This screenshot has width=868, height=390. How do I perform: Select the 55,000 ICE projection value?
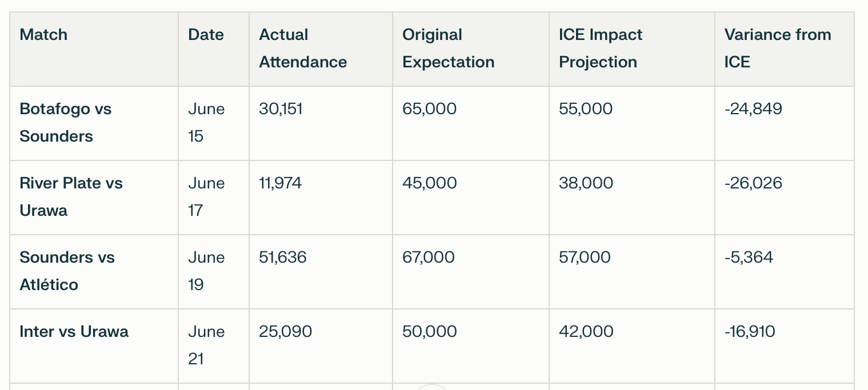coord(586,109)
